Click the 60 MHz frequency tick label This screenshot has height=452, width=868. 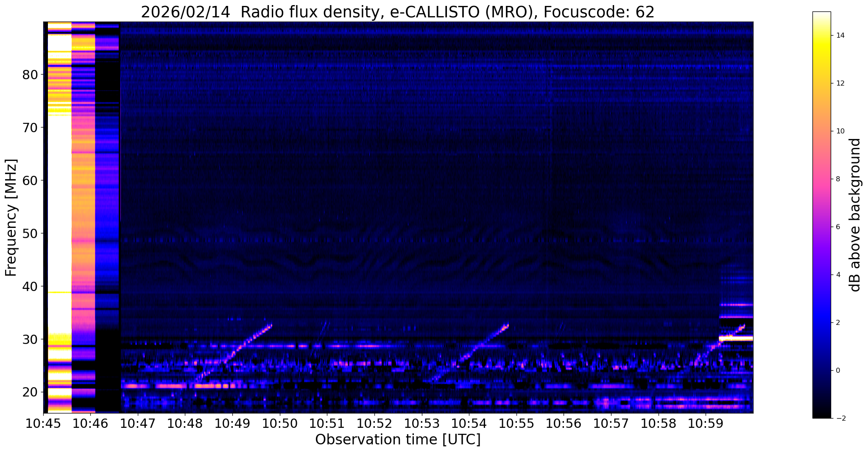30,180
